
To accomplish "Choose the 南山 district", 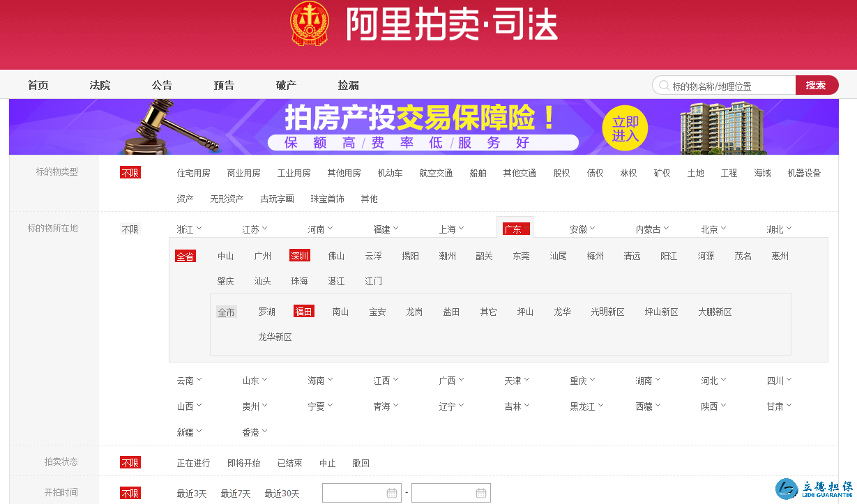I will (341, 312).
